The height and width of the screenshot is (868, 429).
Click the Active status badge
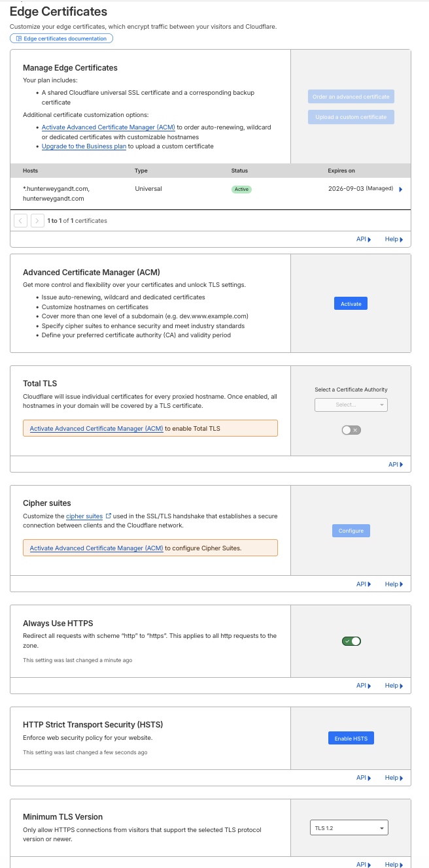tap(241, 189)
